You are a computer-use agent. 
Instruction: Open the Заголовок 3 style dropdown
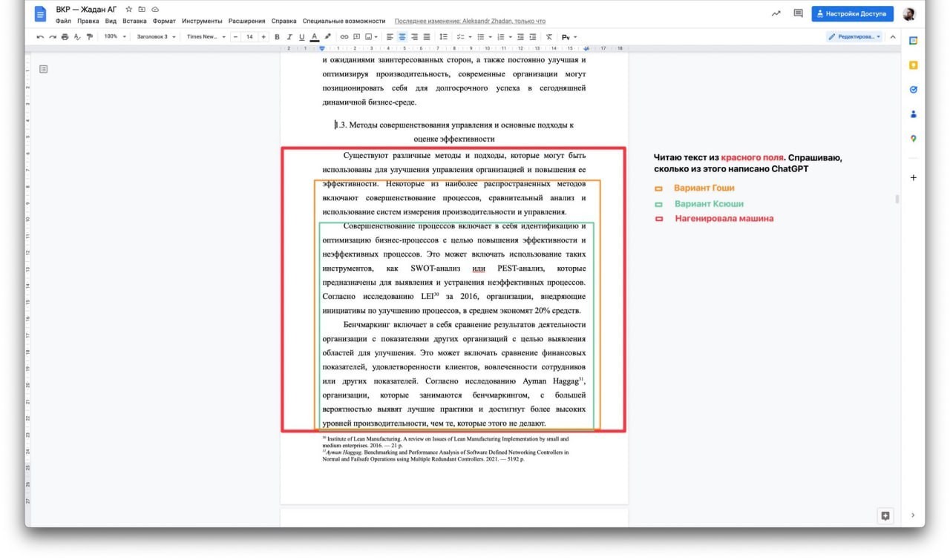[x=156, y=37]
